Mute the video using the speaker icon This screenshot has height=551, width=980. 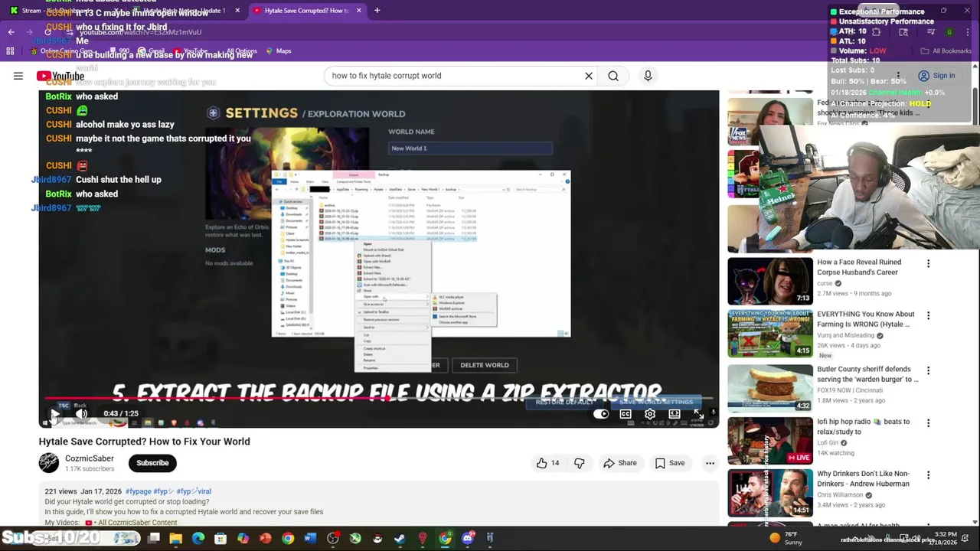coord(81,414)
